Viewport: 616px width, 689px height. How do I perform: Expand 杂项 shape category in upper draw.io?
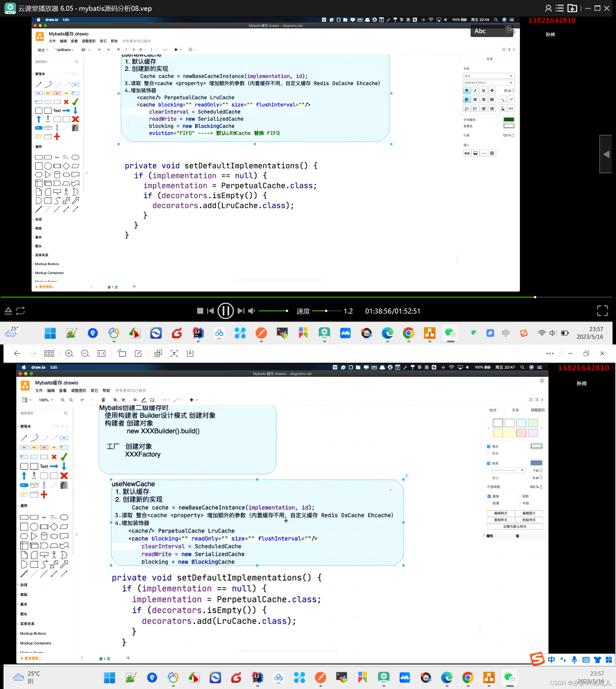[x=38, y=219]
